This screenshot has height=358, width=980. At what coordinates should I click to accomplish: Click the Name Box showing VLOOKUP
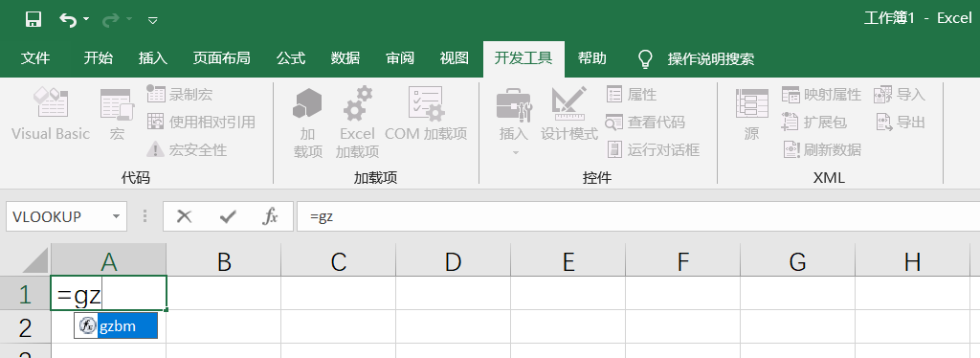point(57,216)
